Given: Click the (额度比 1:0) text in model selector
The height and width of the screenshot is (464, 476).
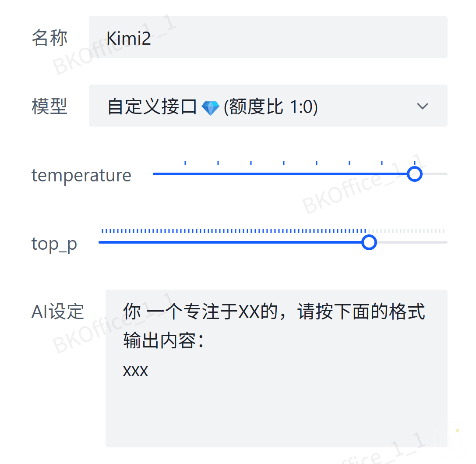Looking at the screenshot, I should click(271, 107).
